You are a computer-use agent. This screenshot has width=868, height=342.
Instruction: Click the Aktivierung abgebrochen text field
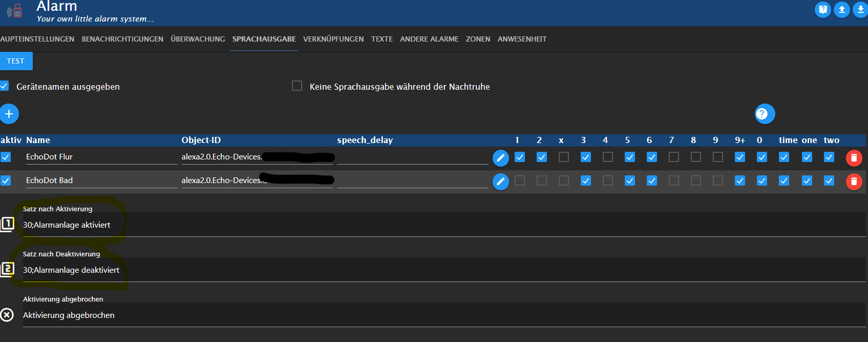pos(444,315)
